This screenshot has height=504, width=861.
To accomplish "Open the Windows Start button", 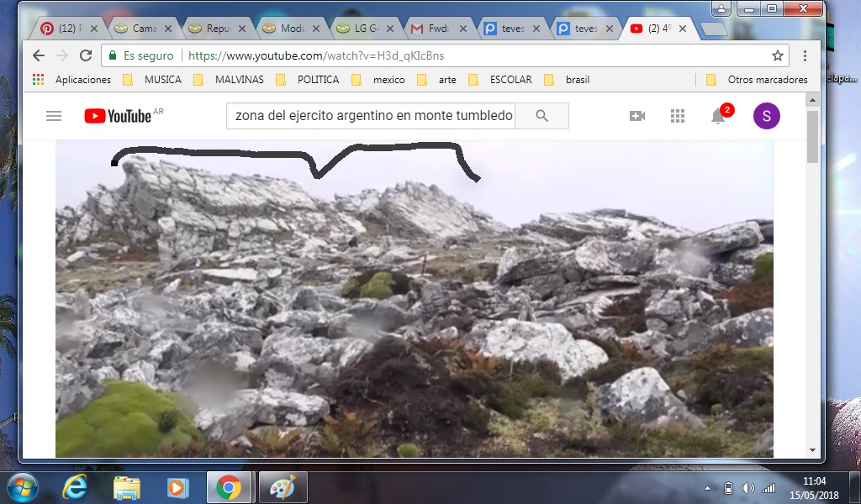I will [x=22, y=487].
